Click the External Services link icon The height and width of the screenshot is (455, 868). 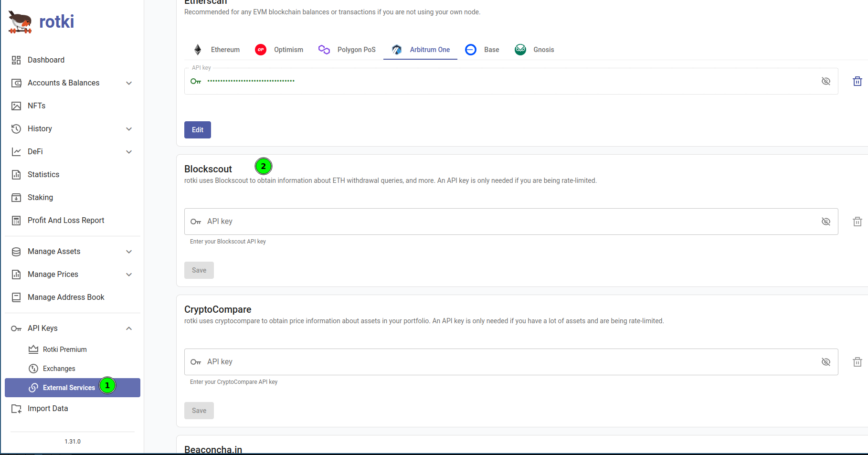pyautogui.click(x=33, y=388)
